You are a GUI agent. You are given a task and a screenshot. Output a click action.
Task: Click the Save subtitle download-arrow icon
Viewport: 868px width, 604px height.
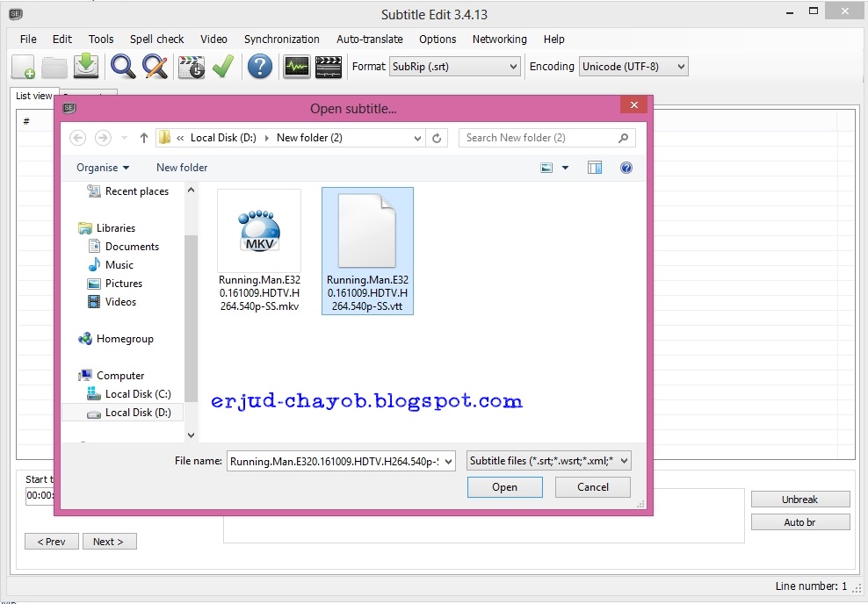(x=86, y=67)
